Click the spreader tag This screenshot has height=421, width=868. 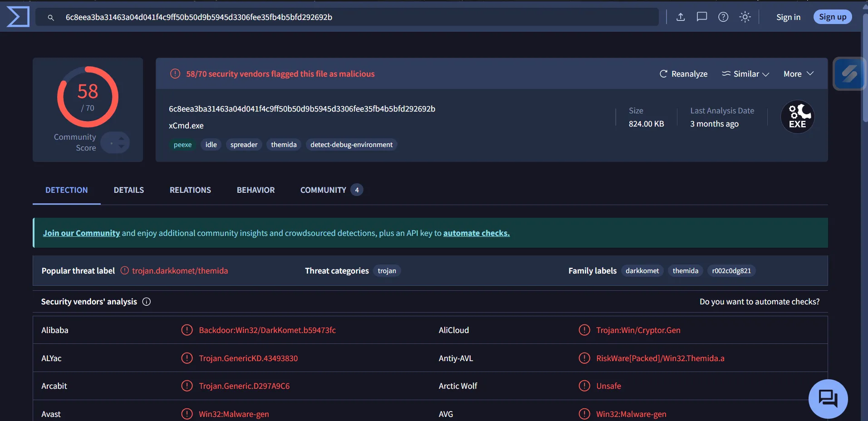pos(244,145)
